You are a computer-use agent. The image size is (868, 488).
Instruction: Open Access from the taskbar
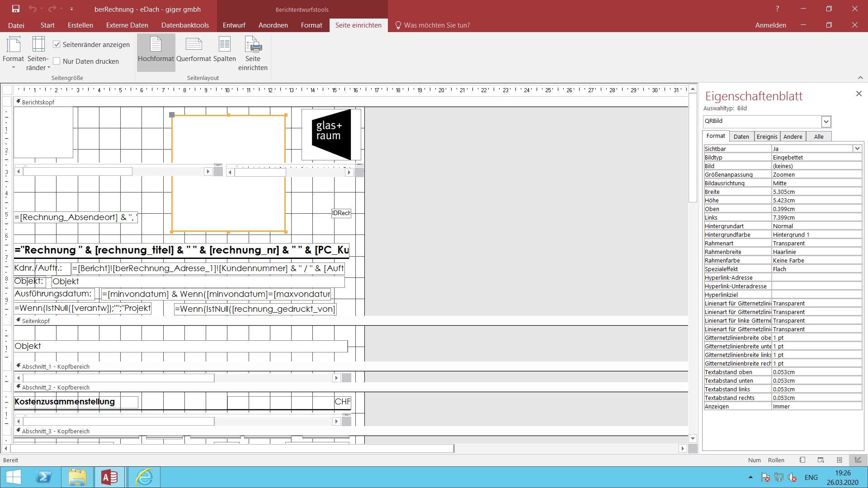(x=109, y=477)
